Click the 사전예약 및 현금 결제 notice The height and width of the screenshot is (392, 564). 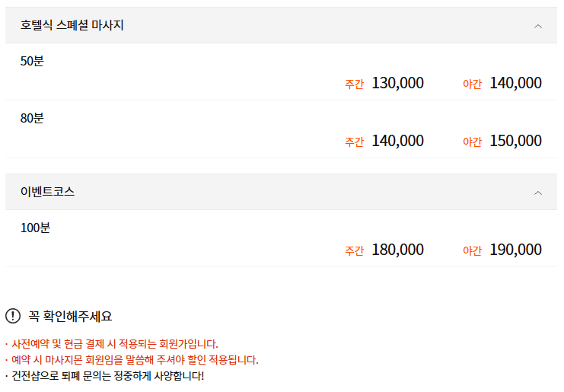[113, 344]
